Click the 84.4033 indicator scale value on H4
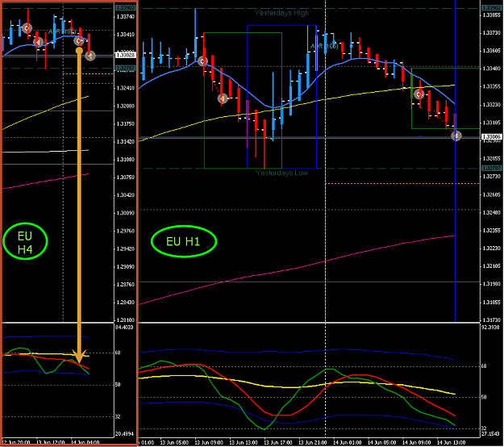 click(124, 328)
